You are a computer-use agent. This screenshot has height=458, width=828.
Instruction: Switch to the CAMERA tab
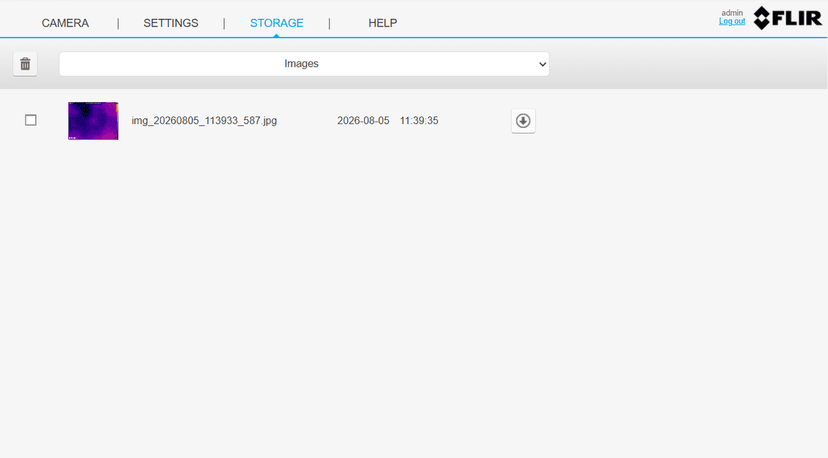[x=65, y=23]
